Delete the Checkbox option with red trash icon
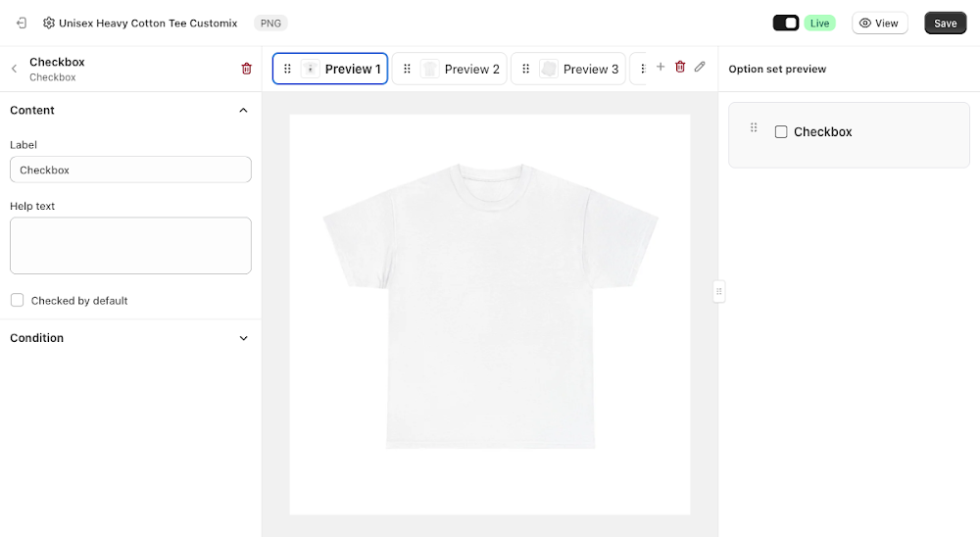980x537 pixels. [246, 69]
